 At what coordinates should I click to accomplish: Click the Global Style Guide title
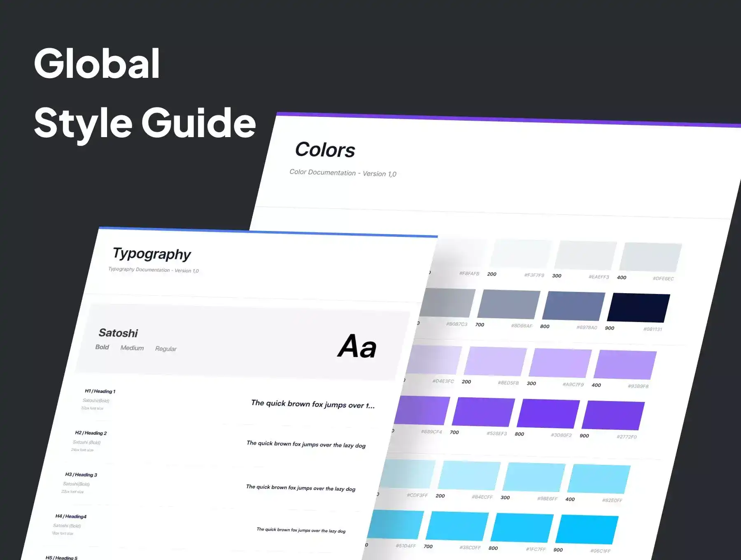[145, 93]
